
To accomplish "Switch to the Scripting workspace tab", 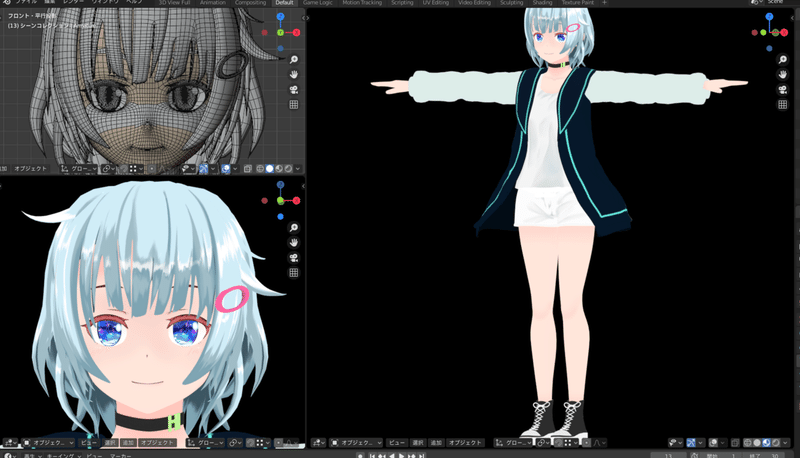I will pos(402,3).
